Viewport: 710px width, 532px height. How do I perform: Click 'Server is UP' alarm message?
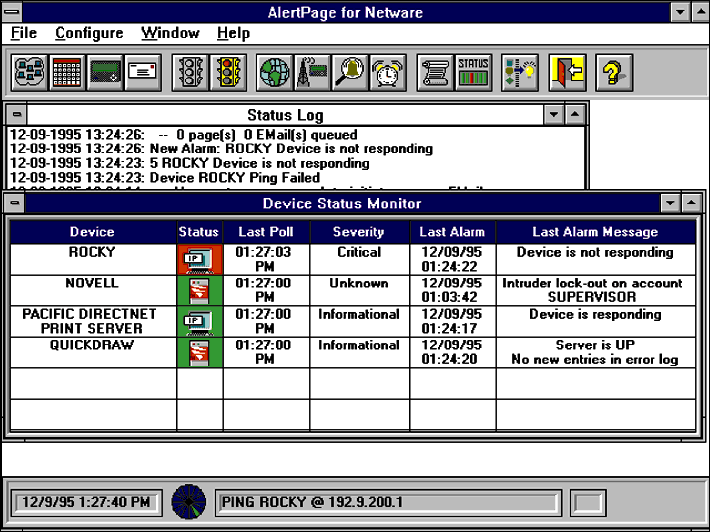[596, 353]
